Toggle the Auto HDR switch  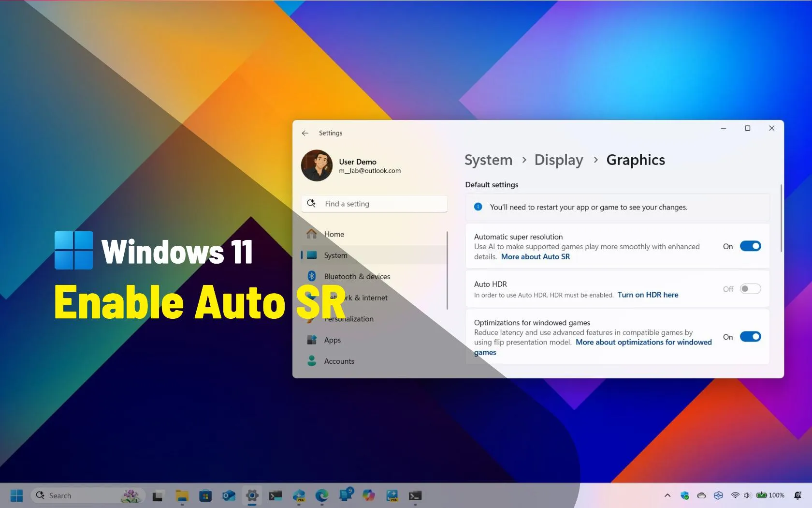tap(751, 289)
